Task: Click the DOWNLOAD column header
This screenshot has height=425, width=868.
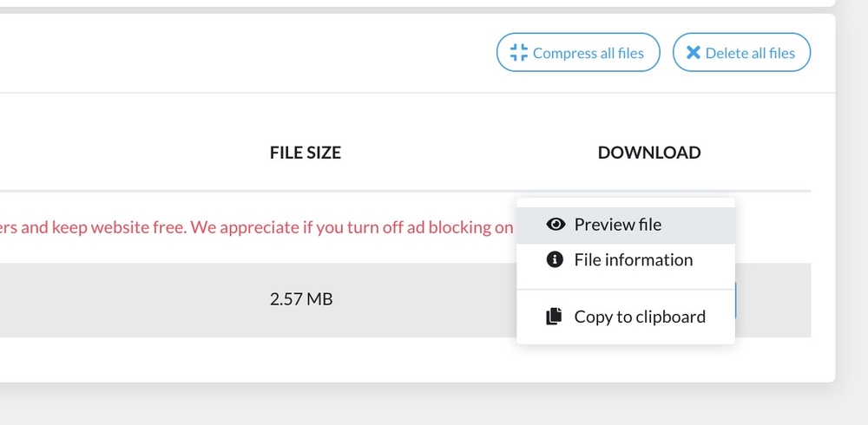Action: pyautogui.click(x=648, y=153)
